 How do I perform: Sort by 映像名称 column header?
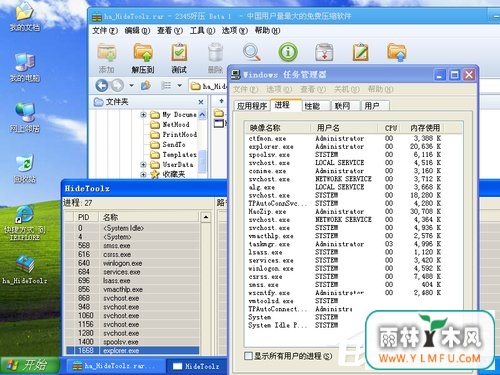pyautogui.click(x=277, y=128)
